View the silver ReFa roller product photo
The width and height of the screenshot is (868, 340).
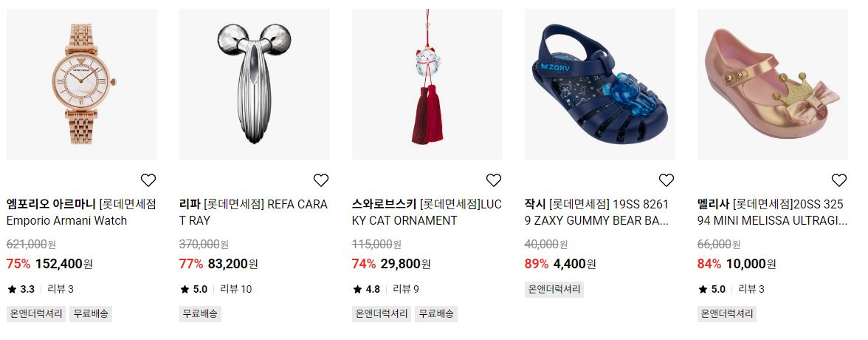point(255,84)
